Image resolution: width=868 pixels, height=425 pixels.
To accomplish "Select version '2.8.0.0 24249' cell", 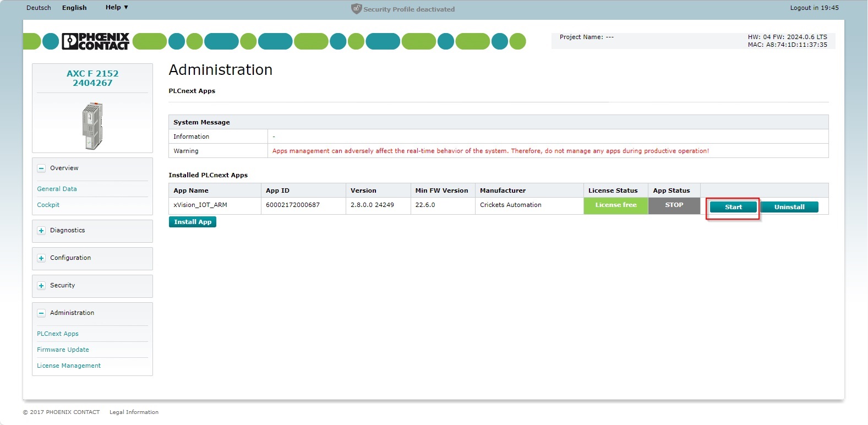I will click(378, 206).
